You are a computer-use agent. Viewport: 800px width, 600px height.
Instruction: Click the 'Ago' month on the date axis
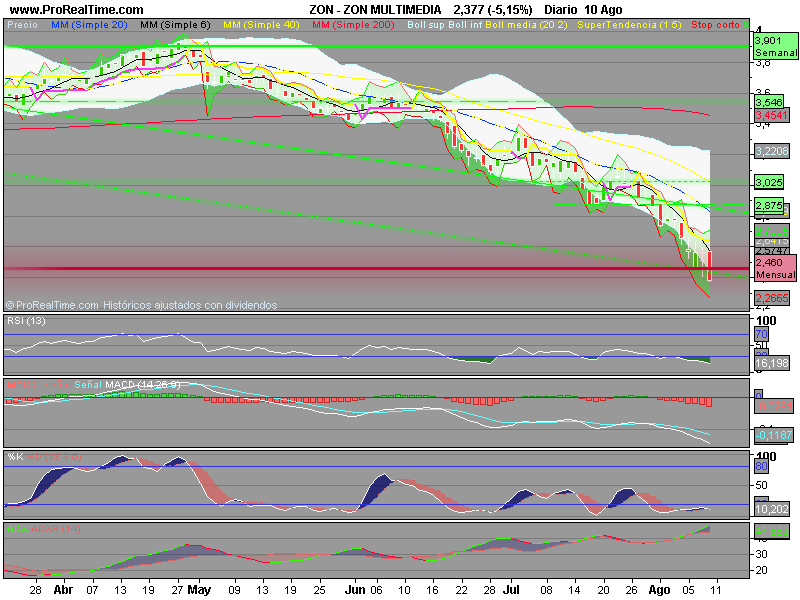point(659,590)
